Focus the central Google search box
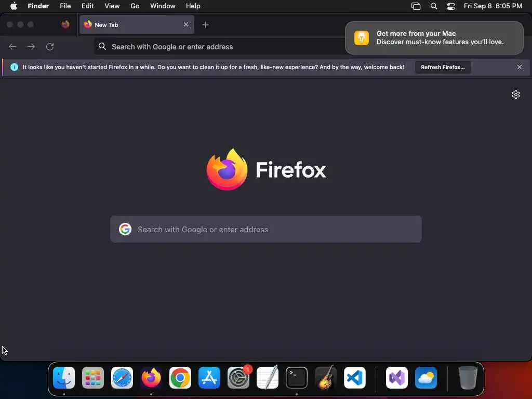532x399 pixels. click(x=266, y=229)
